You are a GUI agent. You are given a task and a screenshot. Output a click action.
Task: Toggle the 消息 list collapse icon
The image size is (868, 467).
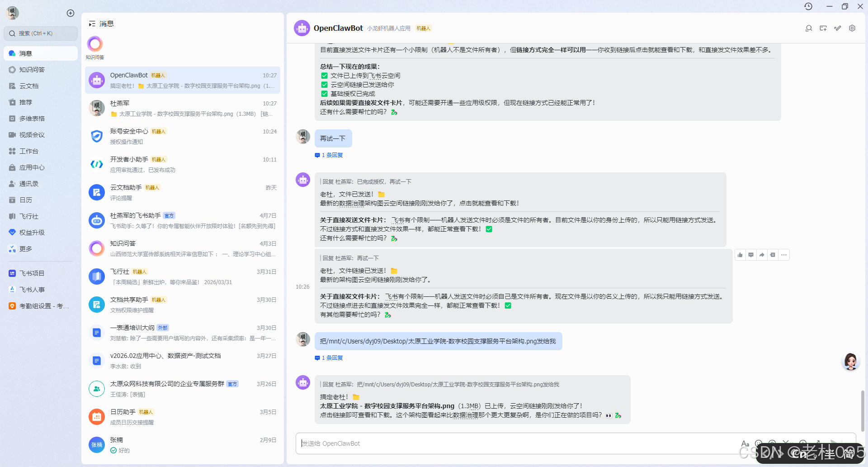[92, 24]
